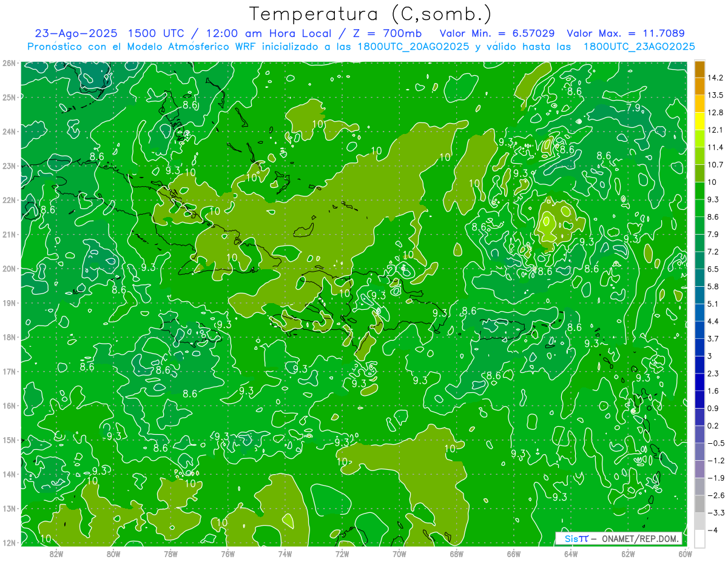Click the 17N latitude axis label
Image resolution: width=728 pixels, height=562 pixels.
pos(8,372)
